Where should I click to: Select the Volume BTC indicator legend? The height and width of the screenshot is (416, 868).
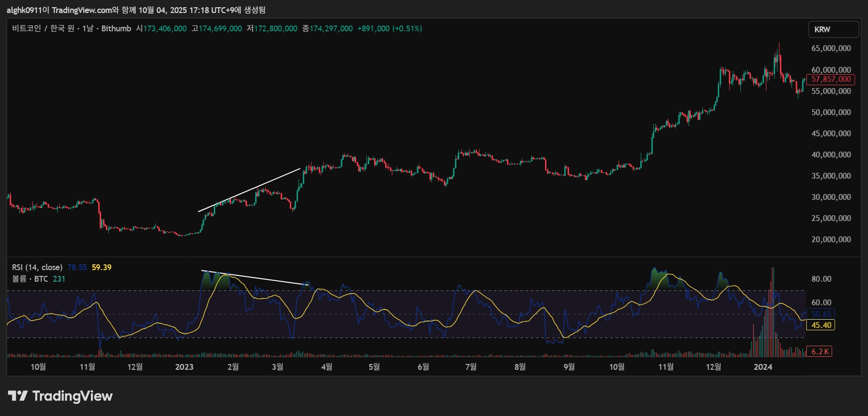coord(30,279)
